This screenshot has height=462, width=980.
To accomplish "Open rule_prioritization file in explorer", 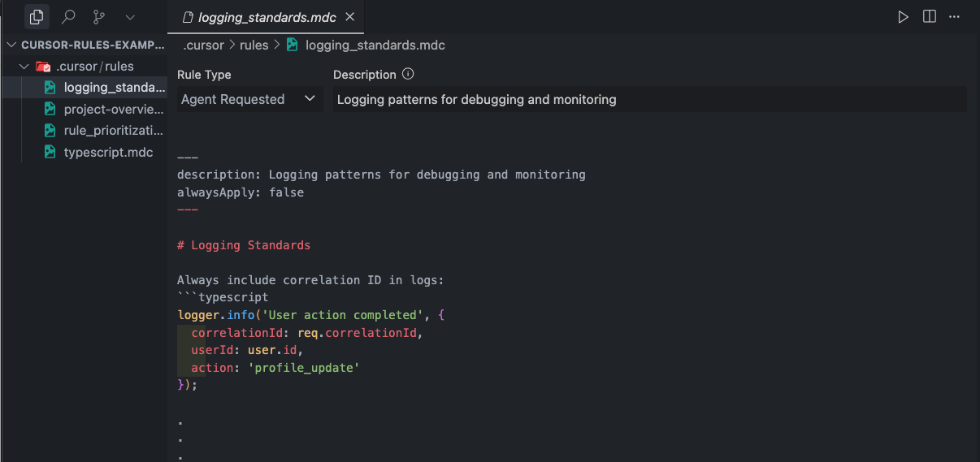I will pyautogui.click(x=113, y=130).
